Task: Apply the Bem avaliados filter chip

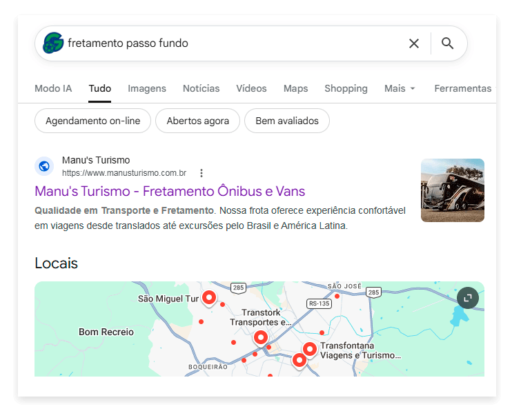Action: tap(287, 121)
